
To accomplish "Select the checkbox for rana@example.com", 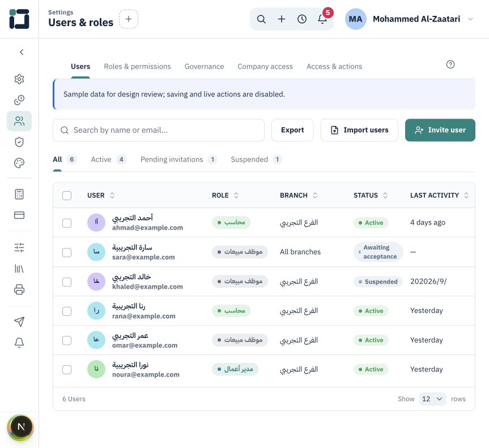I will [67, 311].
